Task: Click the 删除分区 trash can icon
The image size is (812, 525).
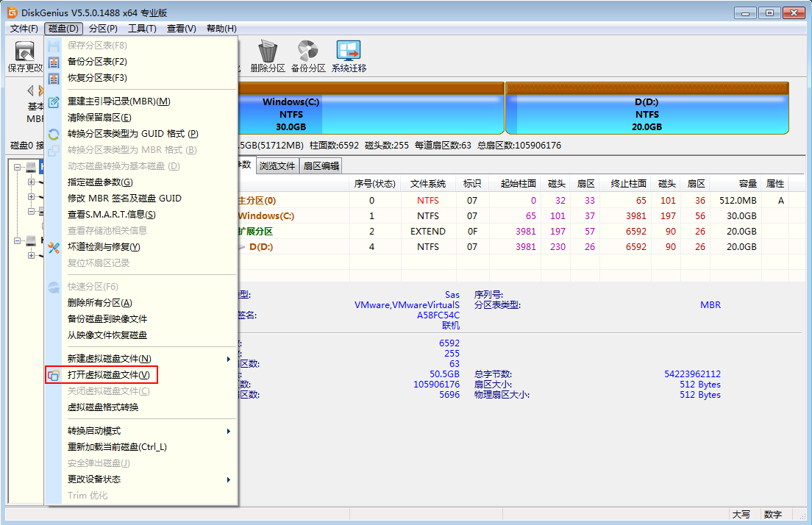Action: click(268, 51)
